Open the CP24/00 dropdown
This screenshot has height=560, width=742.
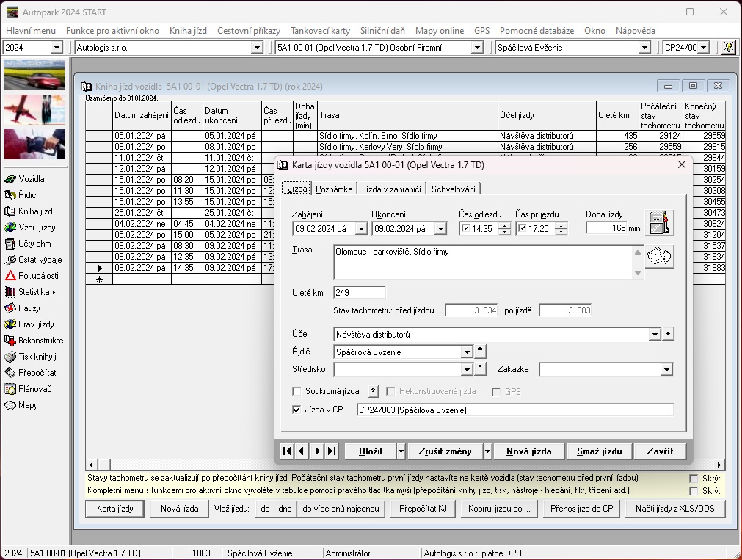(x=704, y=47)
